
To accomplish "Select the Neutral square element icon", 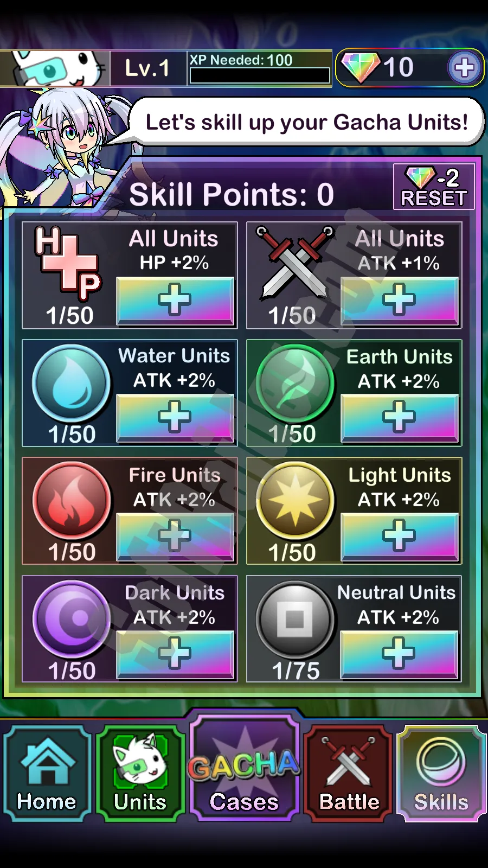I will [x=295, y=619].
